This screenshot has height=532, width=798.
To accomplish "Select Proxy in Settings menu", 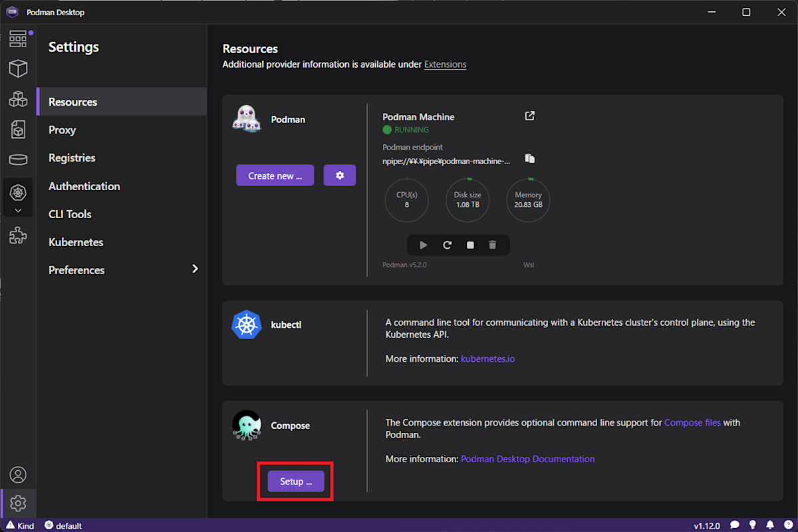I will [x=122, y=130].
